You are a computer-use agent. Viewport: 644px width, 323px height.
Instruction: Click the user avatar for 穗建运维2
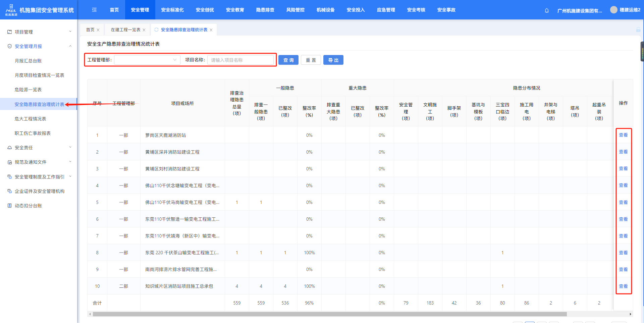pos(613,10)
